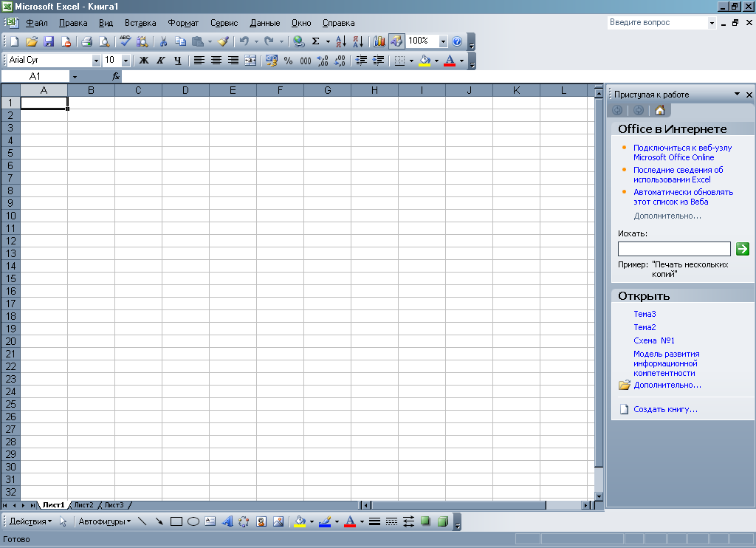Sort descending Z to A
The width and height of the screenshot is (756, 548).
(x=358, y=41)
